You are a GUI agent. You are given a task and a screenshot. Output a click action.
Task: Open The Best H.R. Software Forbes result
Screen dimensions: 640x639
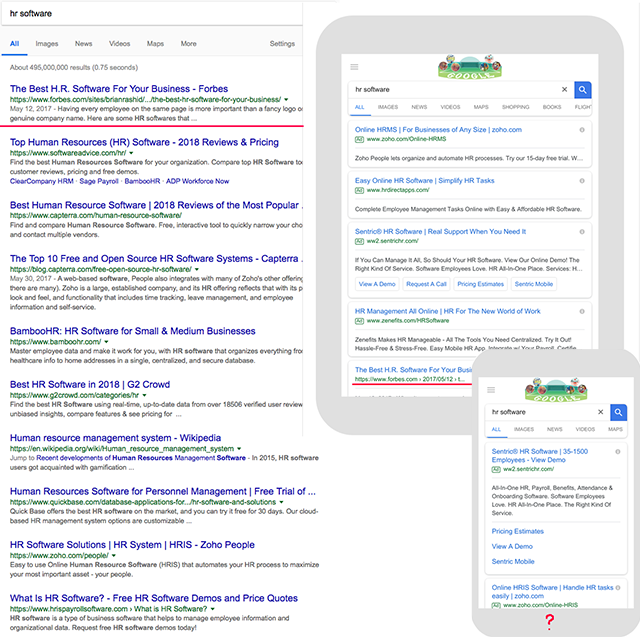coord(119,89)
